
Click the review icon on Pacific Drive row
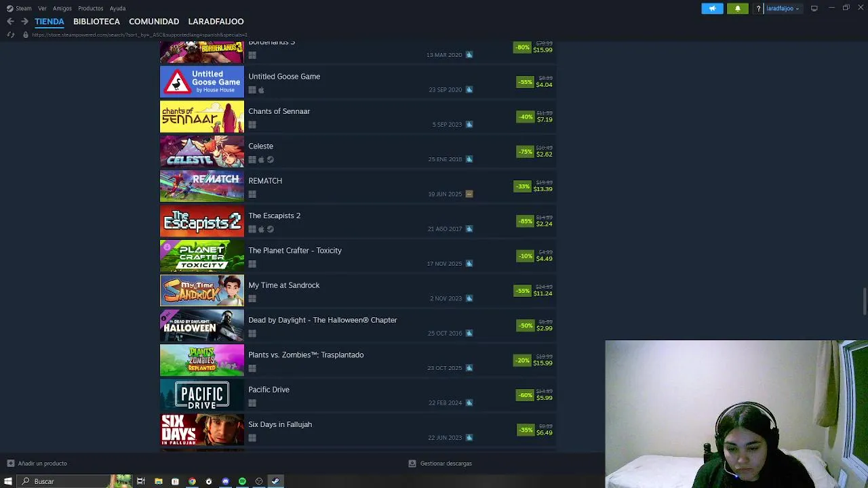[x=469, y=403]
